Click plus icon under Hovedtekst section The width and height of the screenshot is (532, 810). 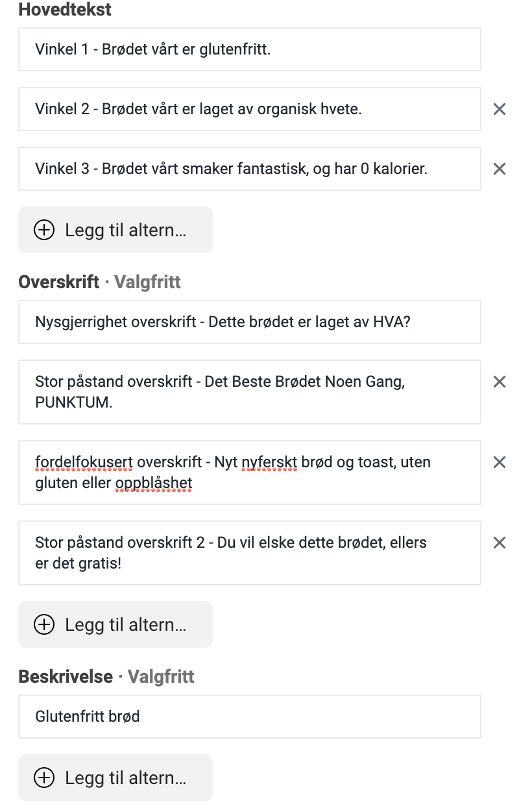[44, 230]
